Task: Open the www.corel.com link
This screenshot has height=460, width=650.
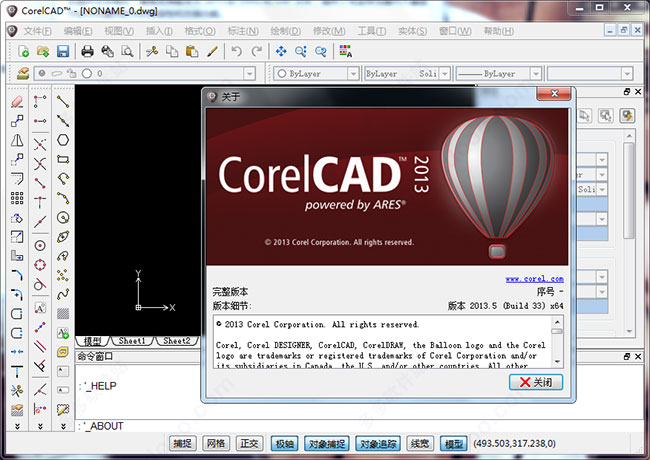Action: [x=534, y=279]
